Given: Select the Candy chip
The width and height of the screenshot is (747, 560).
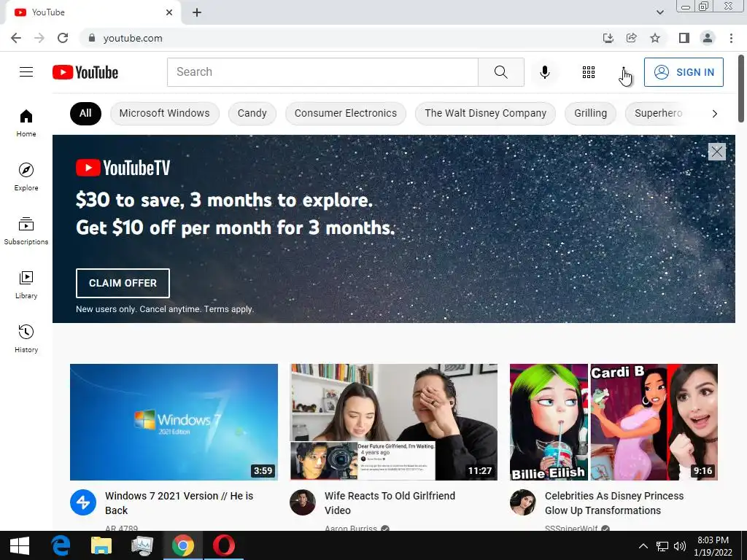Looking at the screenshot, I should point(252,113).
